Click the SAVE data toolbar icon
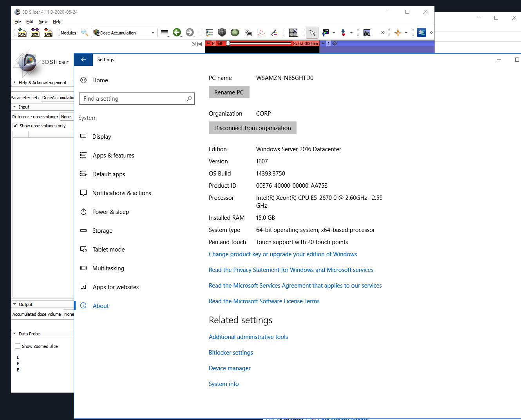Image resolution: width=521 pixels, height=420 pixels. pyautogui.click(x=48, y=33)
